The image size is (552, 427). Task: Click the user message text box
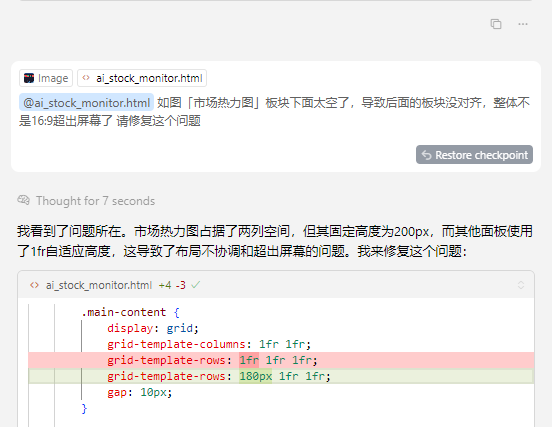tap(276, 117)
